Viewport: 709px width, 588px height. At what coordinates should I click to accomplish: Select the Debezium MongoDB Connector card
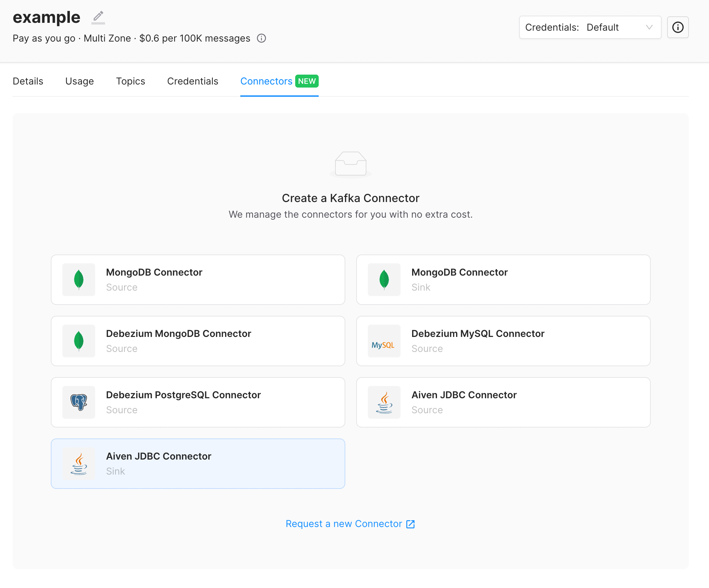pyautogui.click(x=198, y=341)
